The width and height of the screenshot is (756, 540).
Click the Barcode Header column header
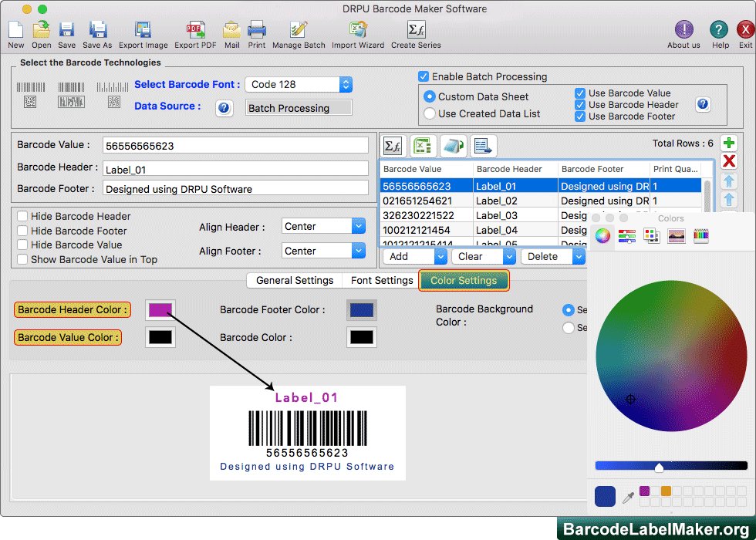coord(515,169)
